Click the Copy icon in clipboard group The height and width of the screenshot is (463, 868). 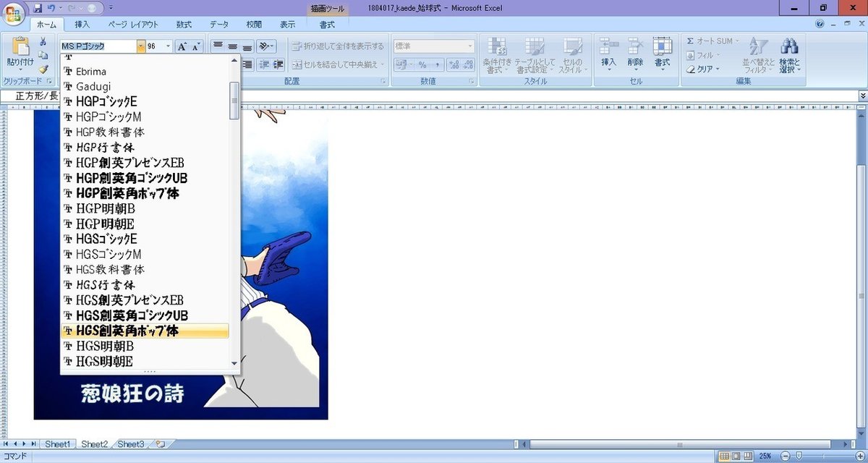click(x=43, y=55)
